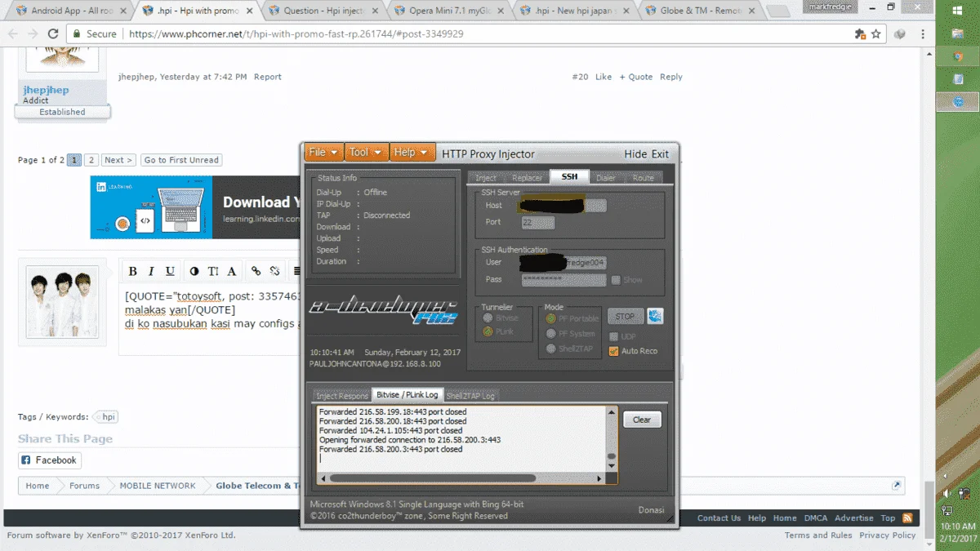The height and width of the screenshot is (551, 980).
Task: Select PF System mode
Action: click(550, 333)
